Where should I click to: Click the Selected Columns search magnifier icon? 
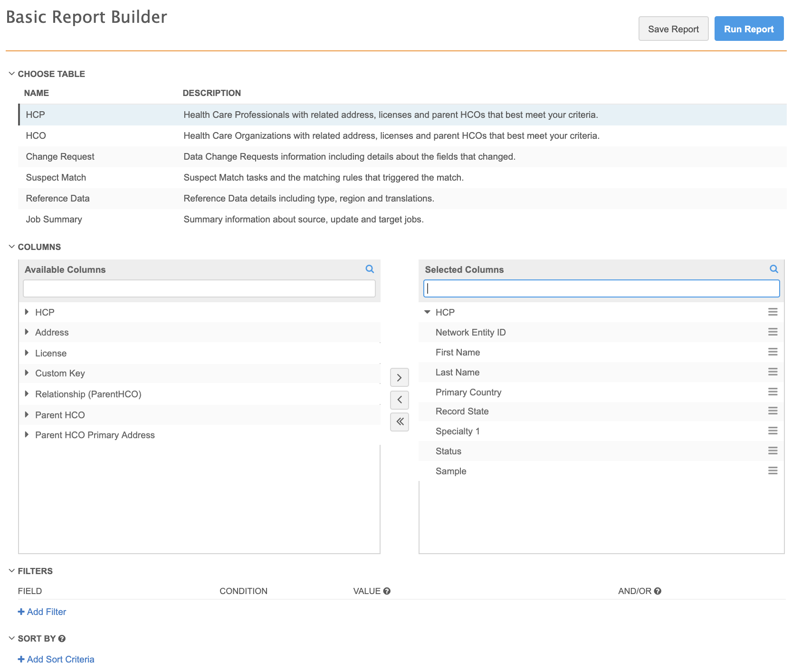[773, 269]
